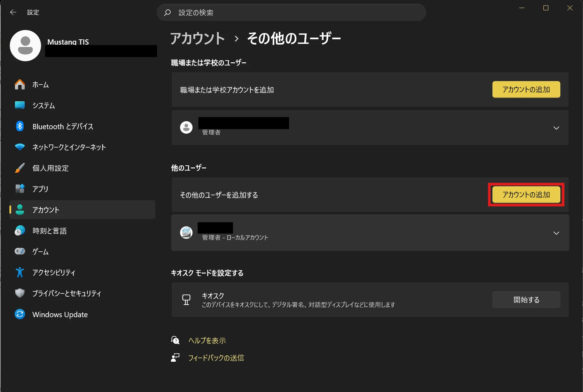Click the work account user avatar
The height and width of the screenshot is (392, 583).
pos(186,127)
